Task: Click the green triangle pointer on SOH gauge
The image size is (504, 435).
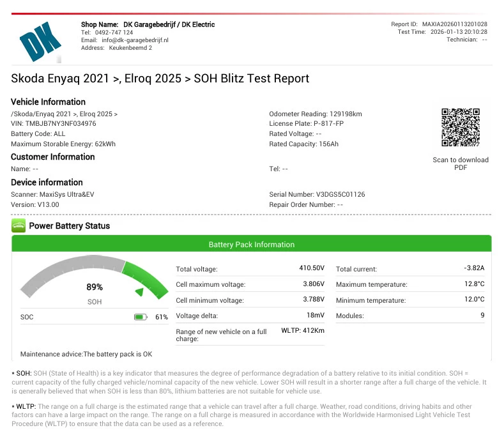Action: [x=139, y=292]
